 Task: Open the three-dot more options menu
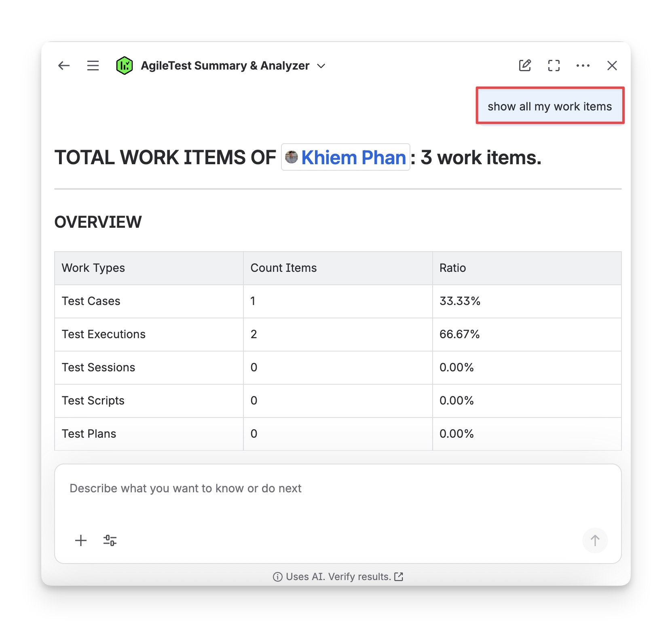[x=583, y=66]
